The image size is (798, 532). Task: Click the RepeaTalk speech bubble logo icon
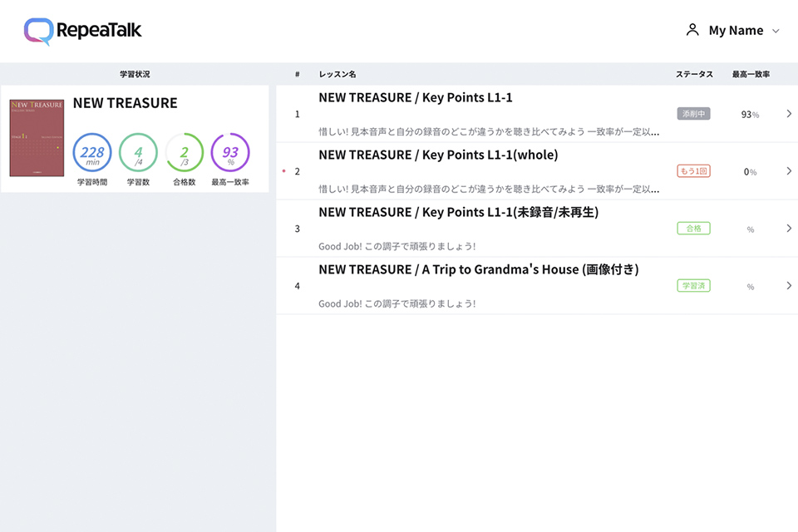pyautogui.click(x=39, y=32)
